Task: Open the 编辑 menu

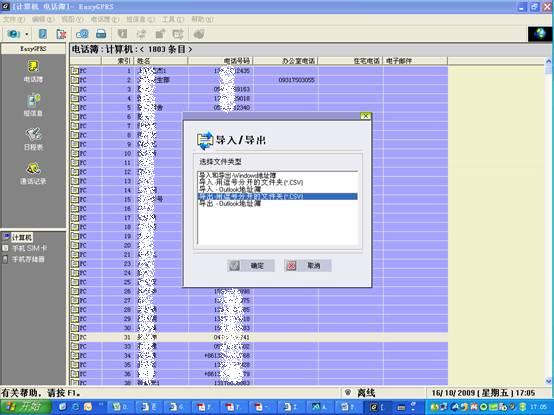Action: pos(43,19)
